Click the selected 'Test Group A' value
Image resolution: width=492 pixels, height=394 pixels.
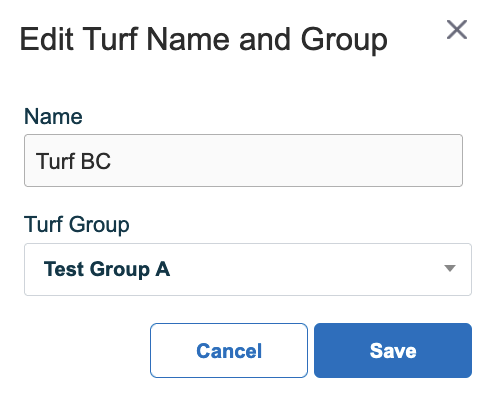pos(107,269)
